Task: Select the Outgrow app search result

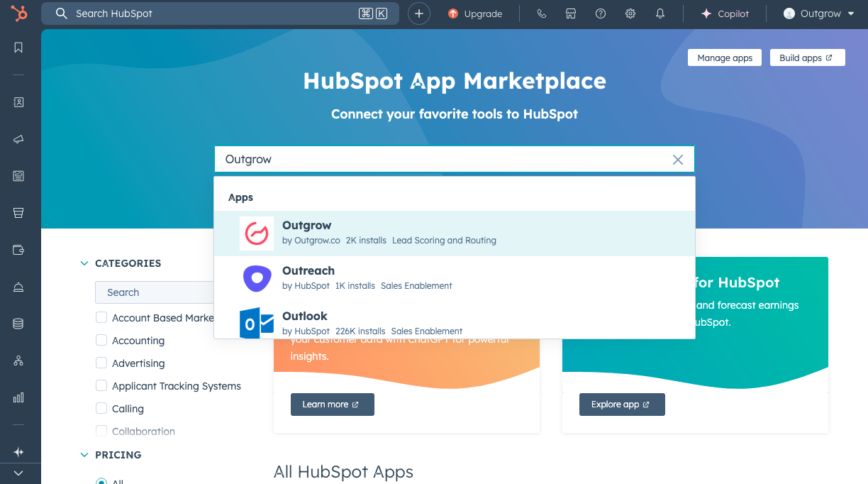Action: [x=455, y=233]
